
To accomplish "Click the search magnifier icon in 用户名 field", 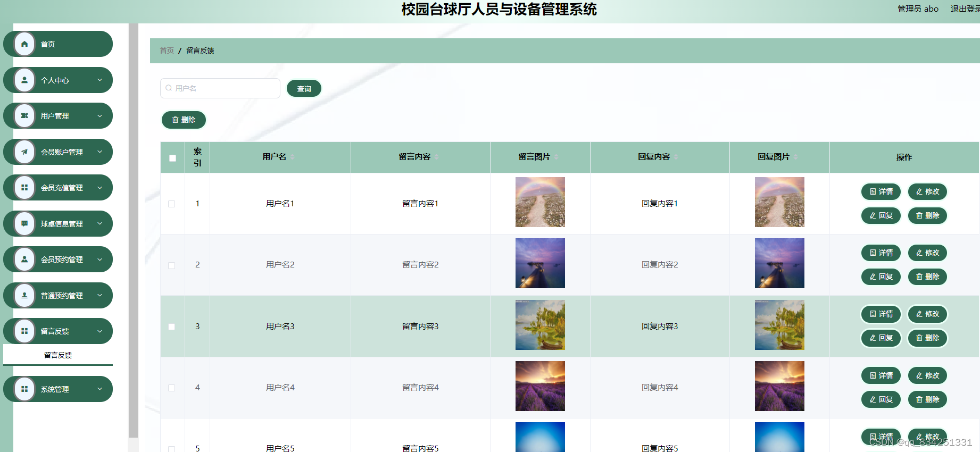I will [169, 88].
